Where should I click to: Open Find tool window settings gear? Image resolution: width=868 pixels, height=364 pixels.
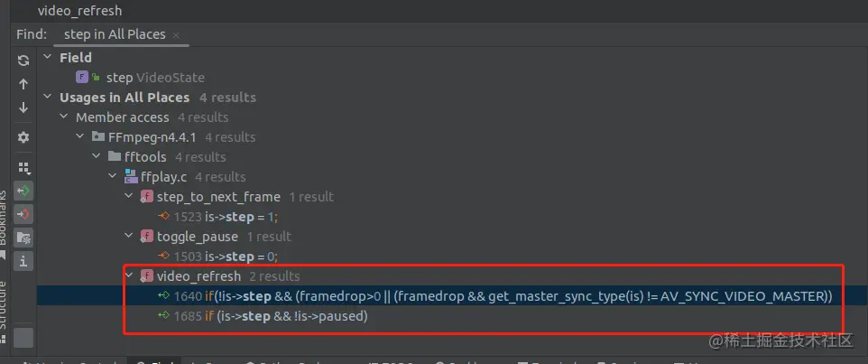tap(23, 137)
